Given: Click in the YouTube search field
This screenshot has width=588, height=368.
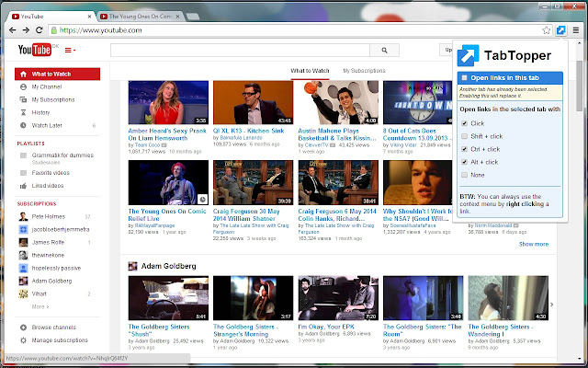Looking at the screenshot, I should point(240,50).
